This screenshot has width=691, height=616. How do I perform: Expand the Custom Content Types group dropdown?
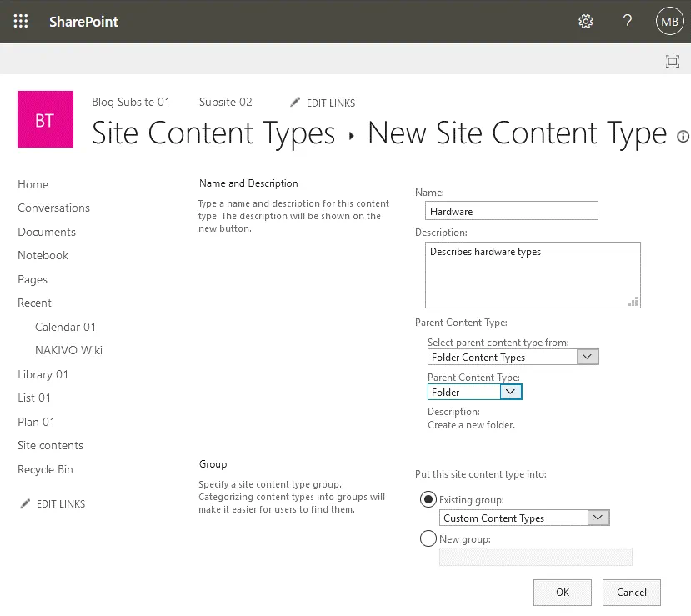tap(524, 518)
